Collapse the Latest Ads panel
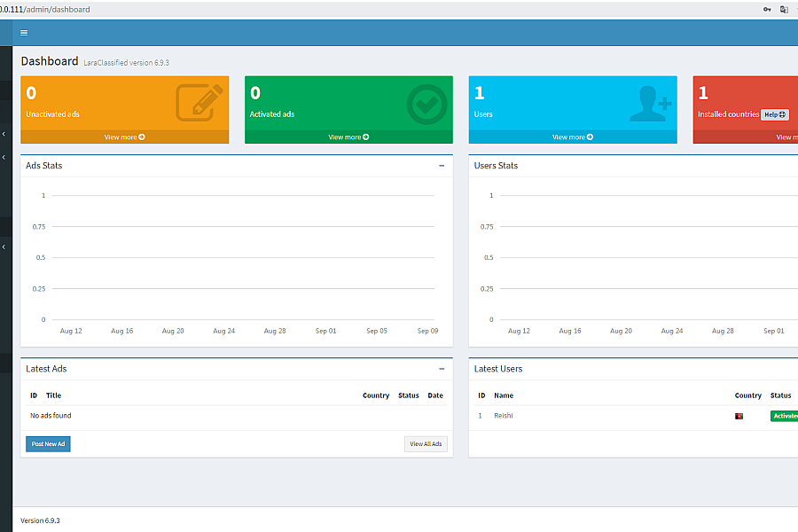Screen dimensions: 798x532 [x=442, y=369]
